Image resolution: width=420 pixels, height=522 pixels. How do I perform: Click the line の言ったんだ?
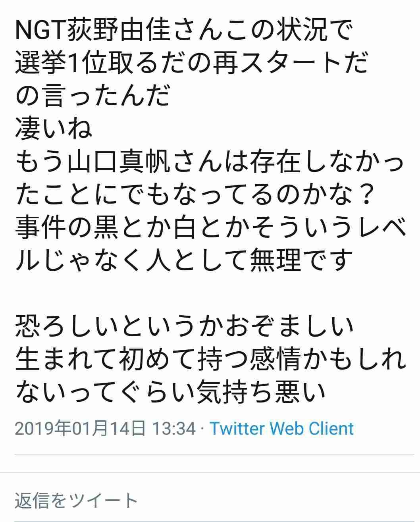[93, 96]
